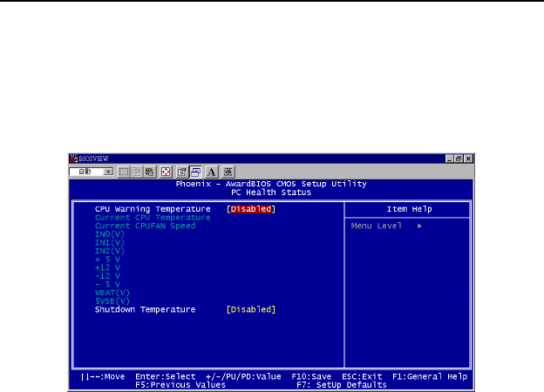Click the Full screen toolbar icon
This screenshot has height=392, width=544.
[x=166, y=172]
